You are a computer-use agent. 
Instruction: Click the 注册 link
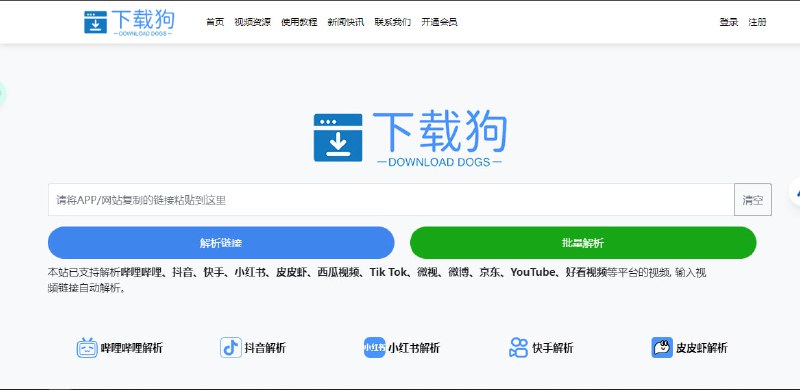pos(757,22)
